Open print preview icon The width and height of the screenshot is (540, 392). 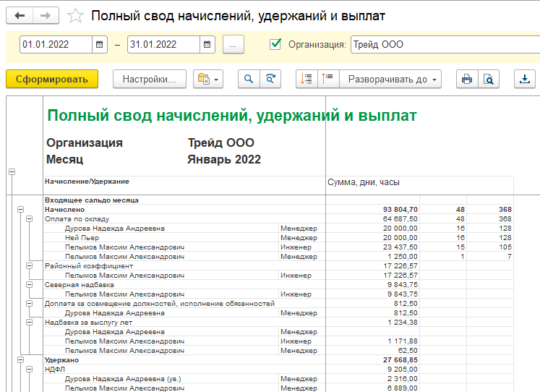489,79
